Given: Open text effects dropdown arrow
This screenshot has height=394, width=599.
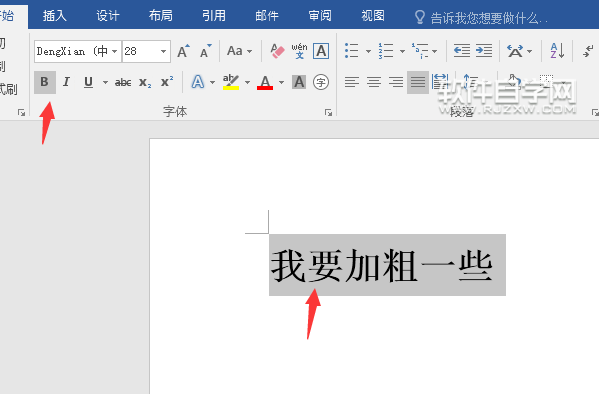Looking at the screenshot, I should (x=212, y=82).
